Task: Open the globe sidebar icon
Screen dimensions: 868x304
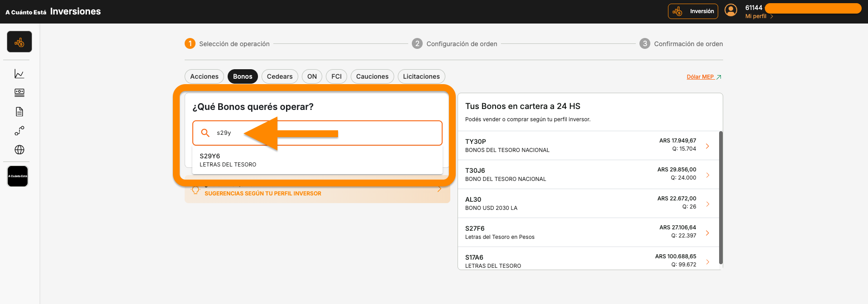Action: pyautogui.click(x=19, y=150)
